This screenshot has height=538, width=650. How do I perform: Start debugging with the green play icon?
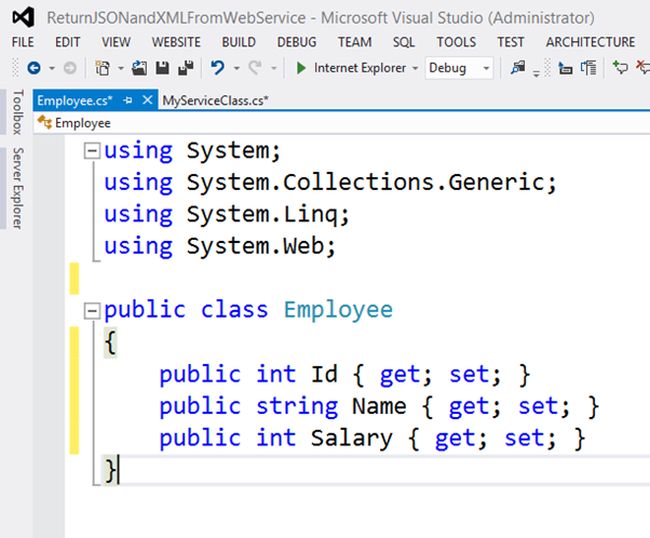[301, 68]
